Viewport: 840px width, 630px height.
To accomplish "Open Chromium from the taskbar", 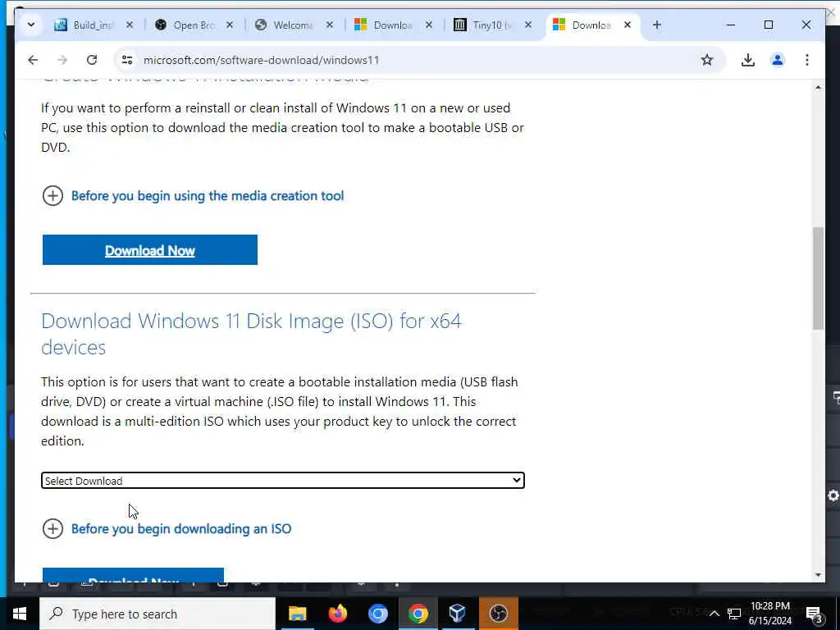I will pos(377,614).
